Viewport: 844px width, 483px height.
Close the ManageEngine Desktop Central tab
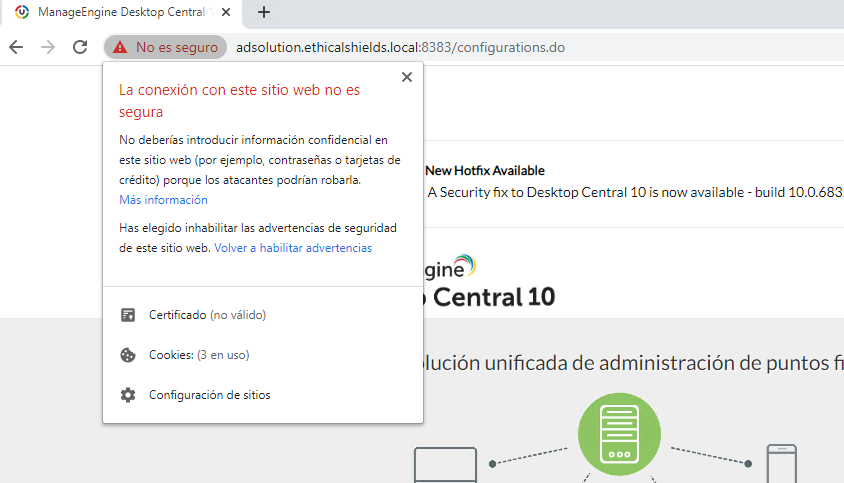(x=226, y=12)
